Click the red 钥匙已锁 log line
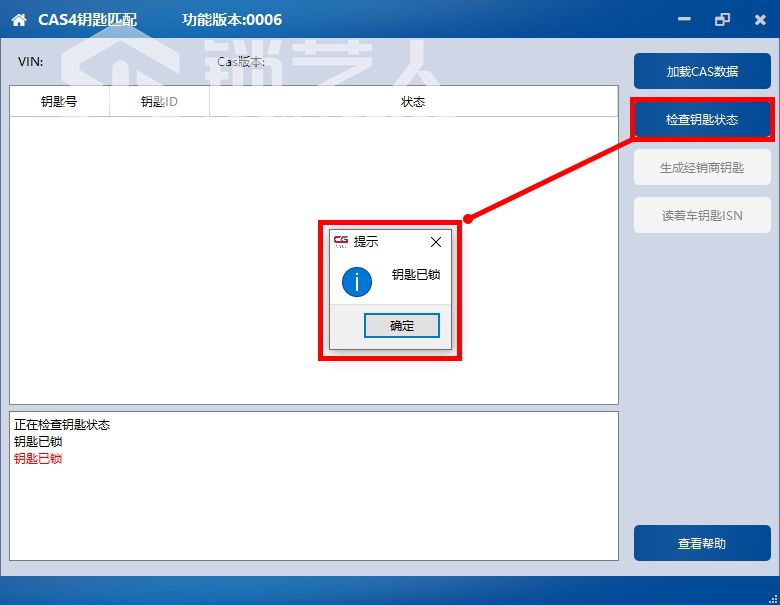780x605 pixels. click(38, 458)
